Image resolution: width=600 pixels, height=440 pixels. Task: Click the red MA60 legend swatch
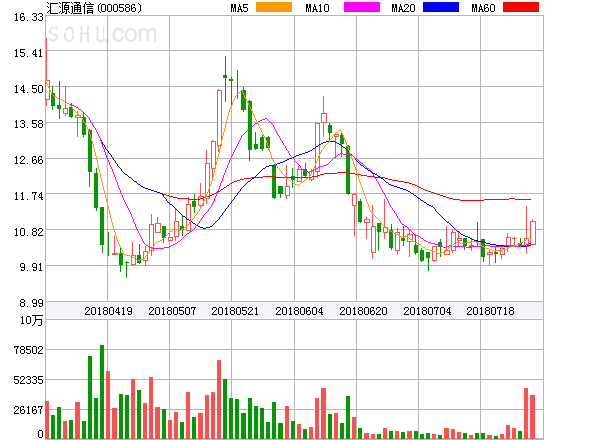tap(521, 7)
